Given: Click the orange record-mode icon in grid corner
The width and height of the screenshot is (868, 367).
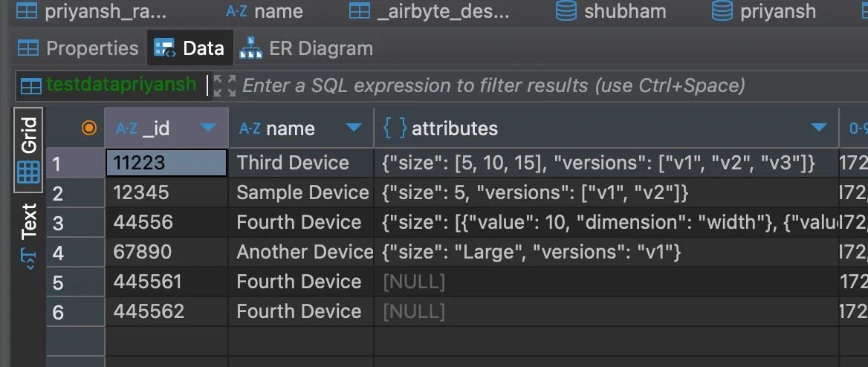Looking at the screenshot, I should tap(89, 129).
